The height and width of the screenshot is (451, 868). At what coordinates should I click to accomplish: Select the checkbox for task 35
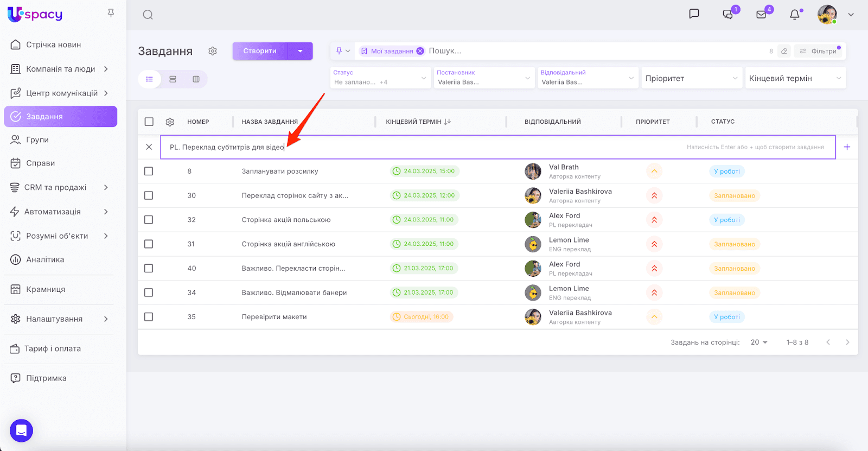pyautogui.click(x=149, y=317)
